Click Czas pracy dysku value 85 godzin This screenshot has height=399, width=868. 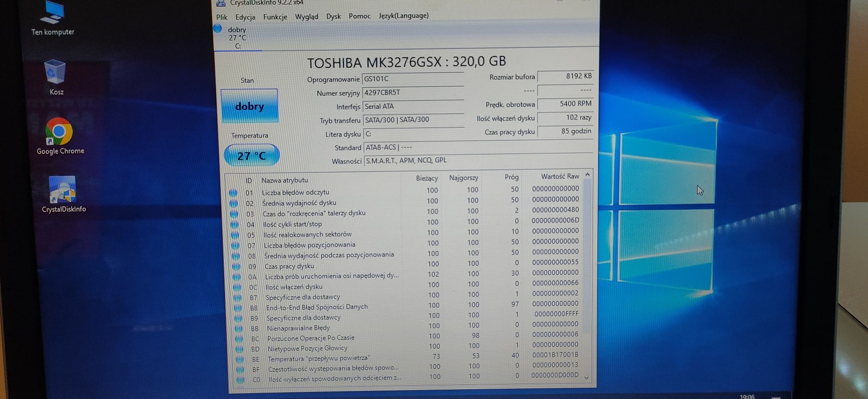click(x=565, y=131)
